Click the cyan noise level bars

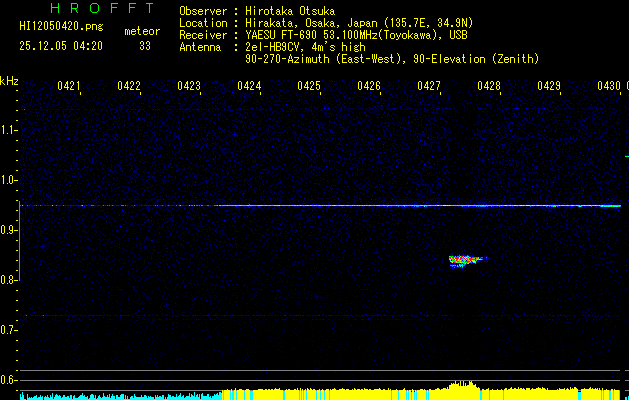click(x=120, y=396)
